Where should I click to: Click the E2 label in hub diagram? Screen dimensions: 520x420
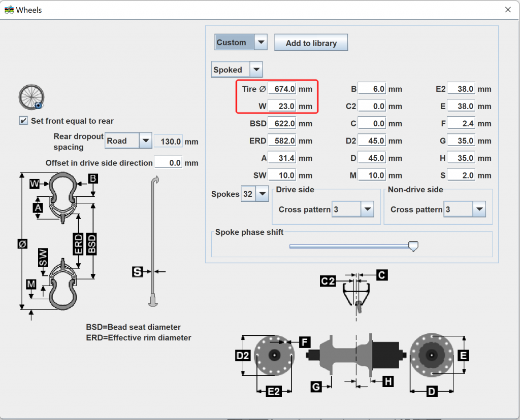point(274,392)
